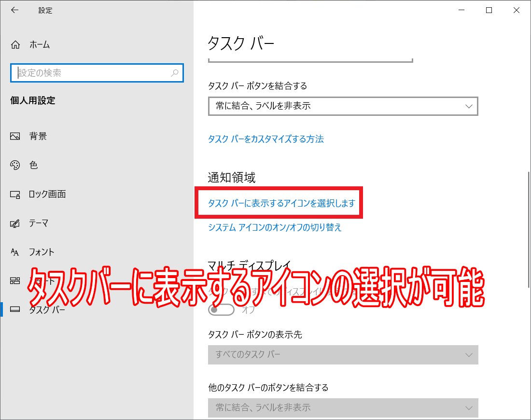
Task: Close the settings window
Action: [x=516, y=10]
